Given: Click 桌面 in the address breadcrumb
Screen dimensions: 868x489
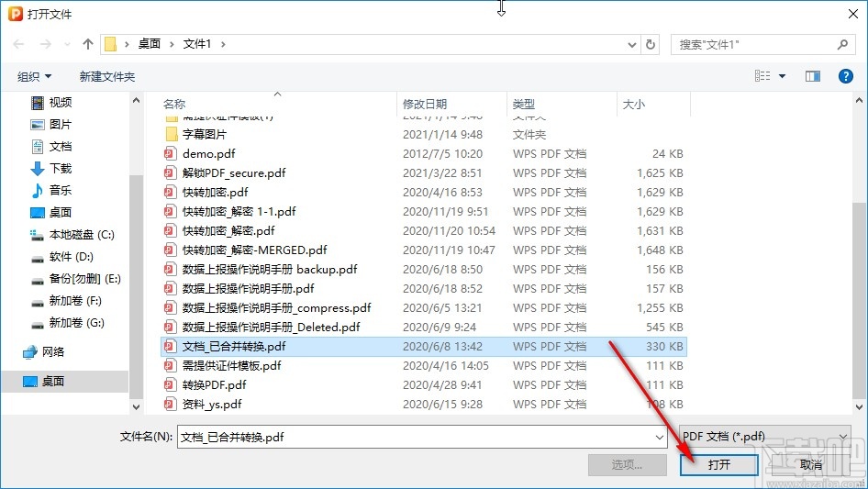Looking at the screenshot, I should [149, 44].
